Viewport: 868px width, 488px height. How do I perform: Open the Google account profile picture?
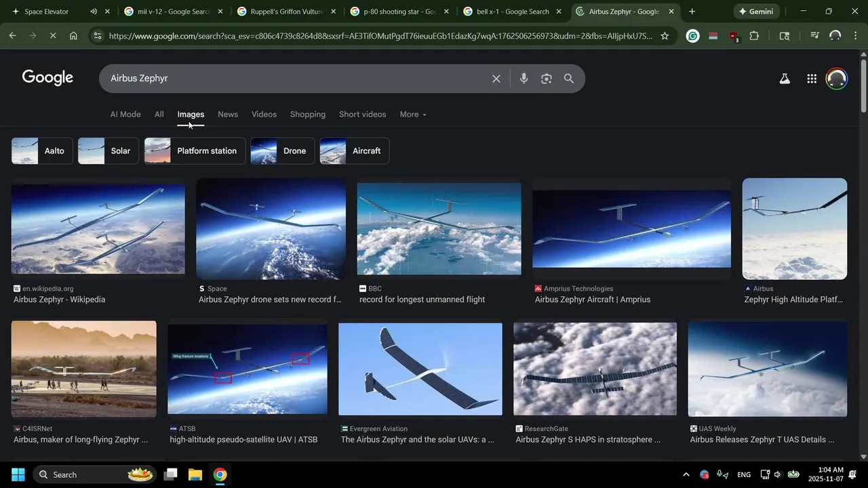[x=837, y=79]
